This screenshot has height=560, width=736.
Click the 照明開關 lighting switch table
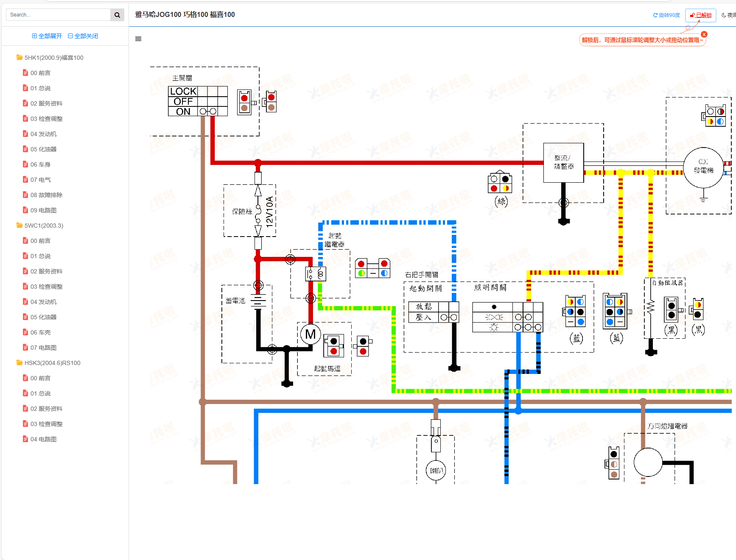[x=508, y=317]
